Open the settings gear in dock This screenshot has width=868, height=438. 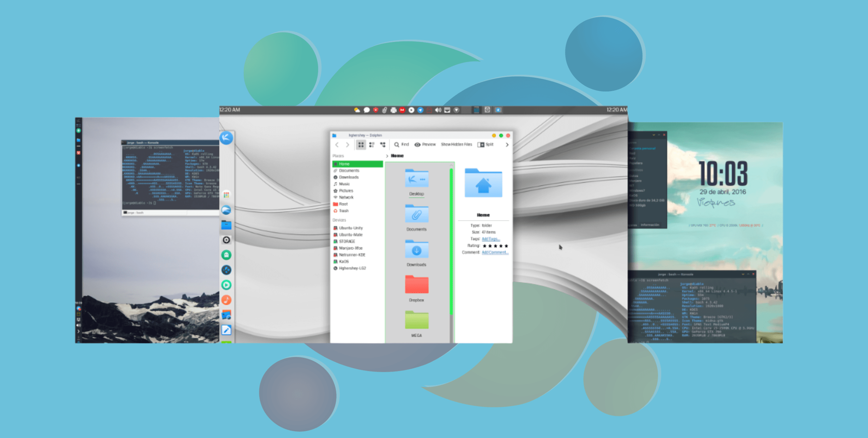226,240
